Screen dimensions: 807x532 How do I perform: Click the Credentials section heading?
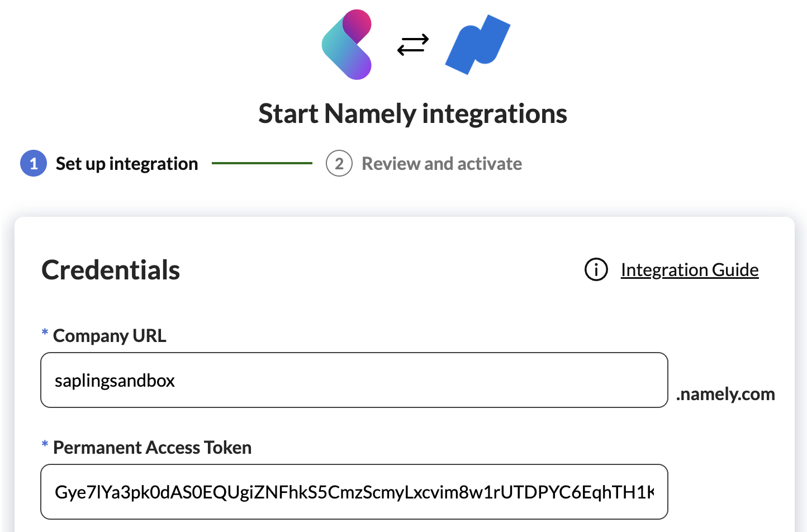[x=111, y=270]
